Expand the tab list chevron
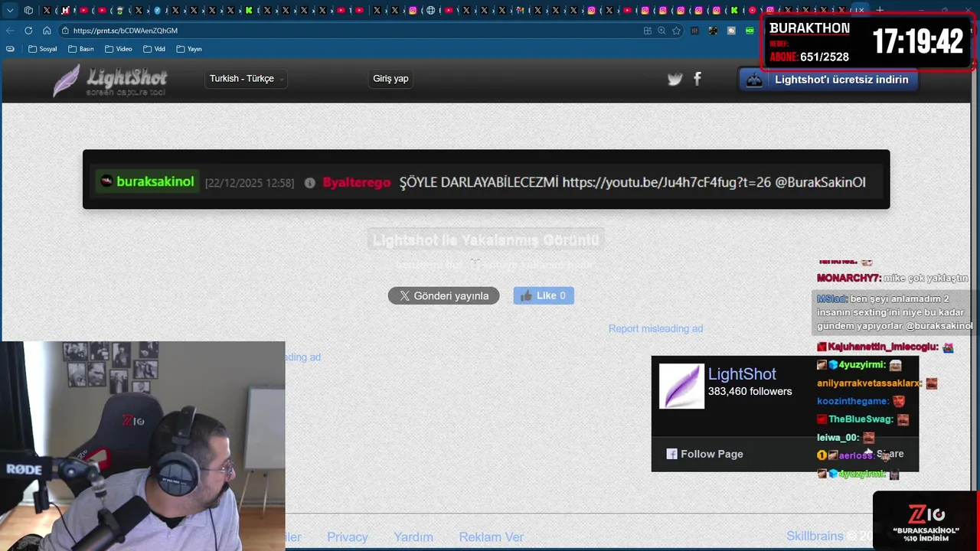Viewport: 980px width, 551px height. point(10,10)
